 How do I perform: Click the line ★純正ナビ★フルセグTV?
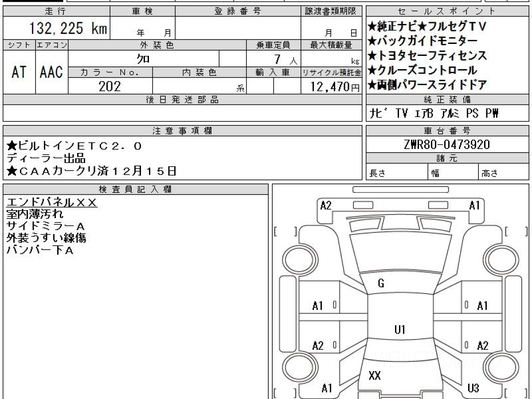[427, 27]
